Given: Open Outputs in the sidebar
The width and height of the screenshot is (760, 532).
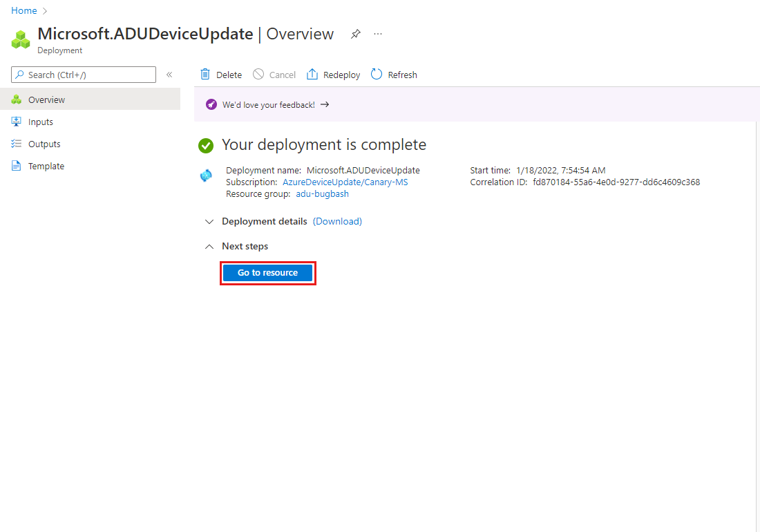Looking at the screenshot, I should point(90,144).
